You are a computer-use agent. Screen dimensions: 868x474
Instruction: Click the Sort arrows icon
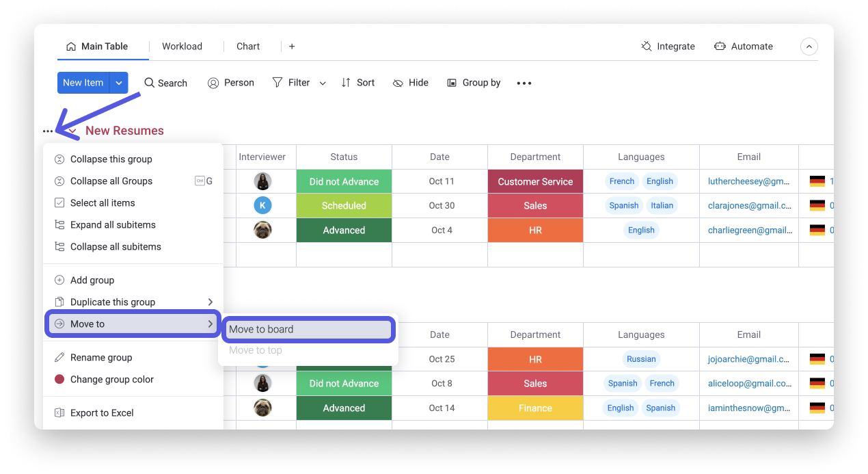pyautogui.click(x=346, y=83)
